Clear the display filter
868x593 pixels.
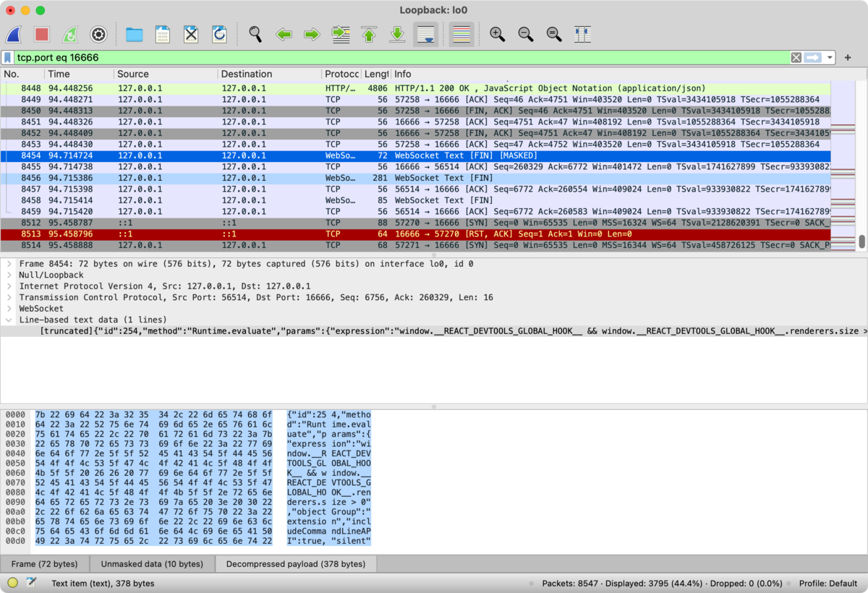coord(796,58)
